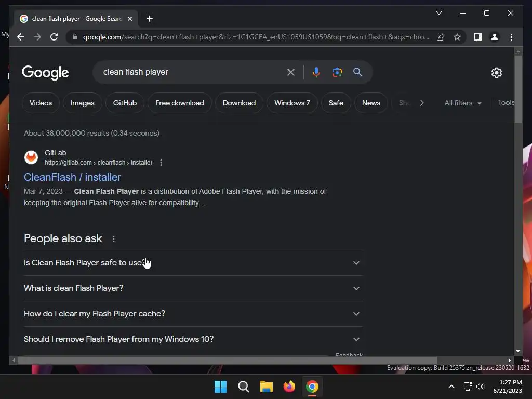
Task: Expand 'What is clean Flash Player?'
Action: (193, 288)
